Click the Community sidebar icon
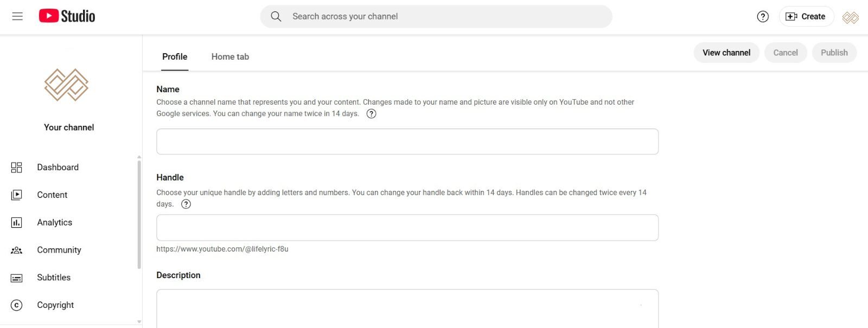 (17, 250)
